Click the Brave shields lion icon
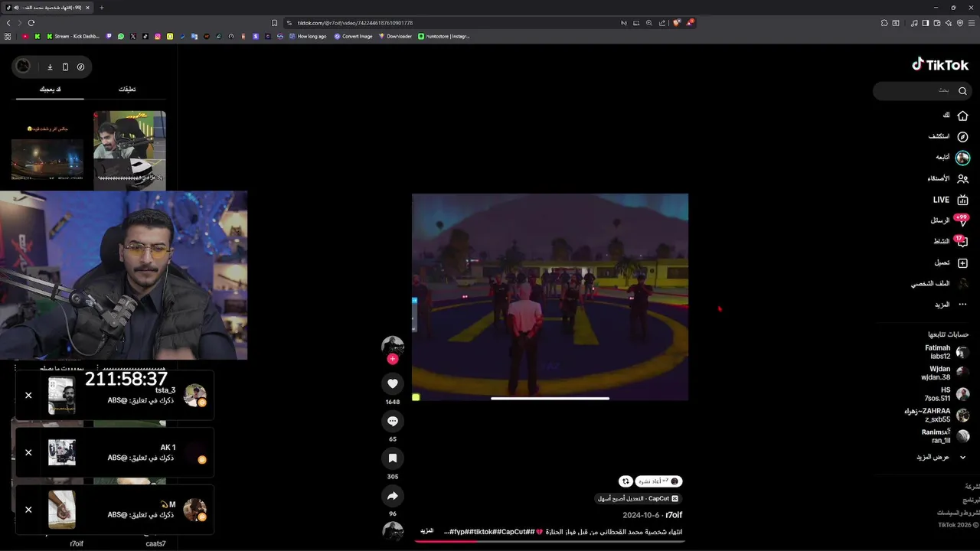 [x=677, y=23]
